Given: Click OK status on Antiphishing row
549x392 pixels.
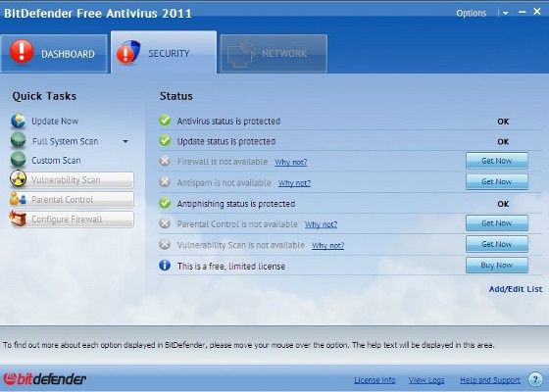Looking at the screenshot, I should point(503,204).
